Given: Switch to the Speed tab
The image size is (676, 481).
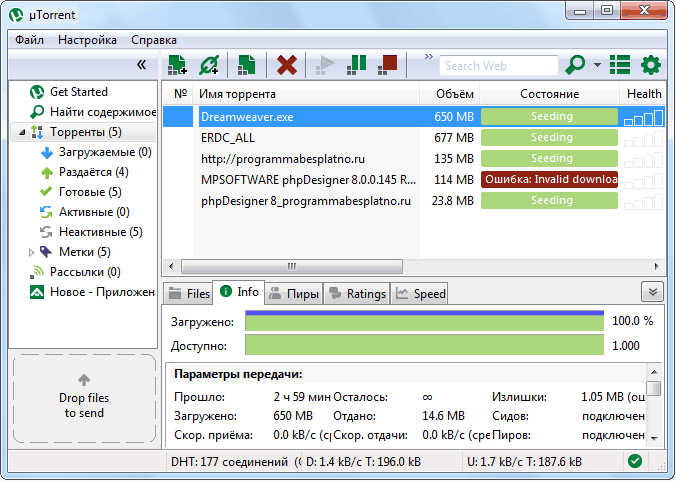Looking at the screenshot, I should (x=421, y=294).
